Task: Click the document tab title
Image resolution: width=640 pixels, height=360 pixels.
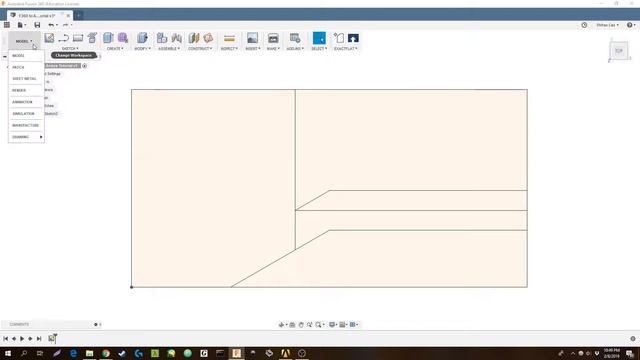Action: click(x=37, y=16)
